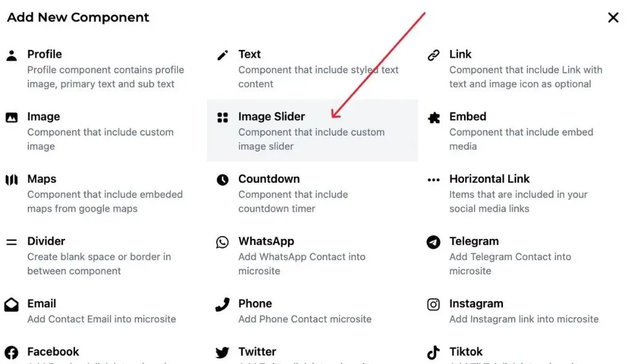Click the Image Slider grid icon
Viewport: 628px width, 364px height.
(x=223, y=117)
